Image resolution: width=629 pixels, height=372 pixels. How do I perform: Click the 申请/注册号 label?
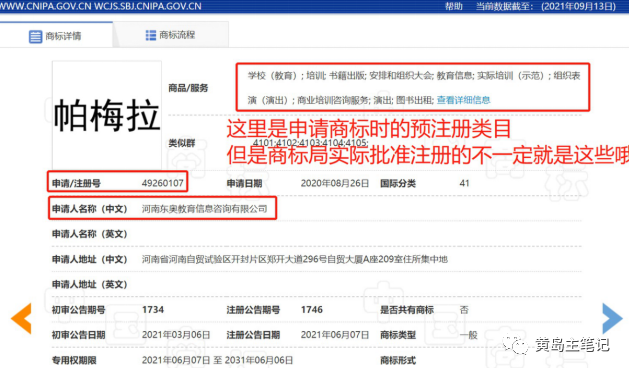(76, 183)
